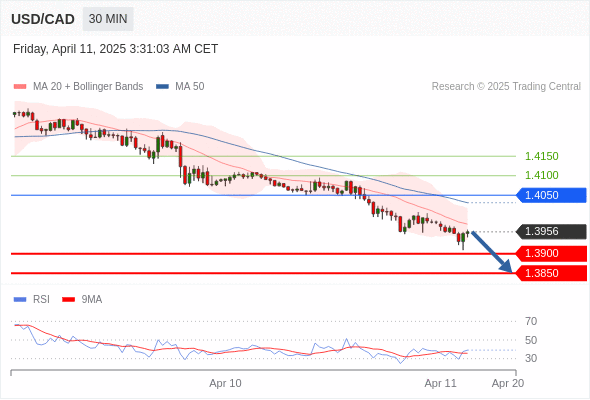Click the 1.4150 green resistance label
This screenshot has width=590, height=400.
[x=541, y=156]
